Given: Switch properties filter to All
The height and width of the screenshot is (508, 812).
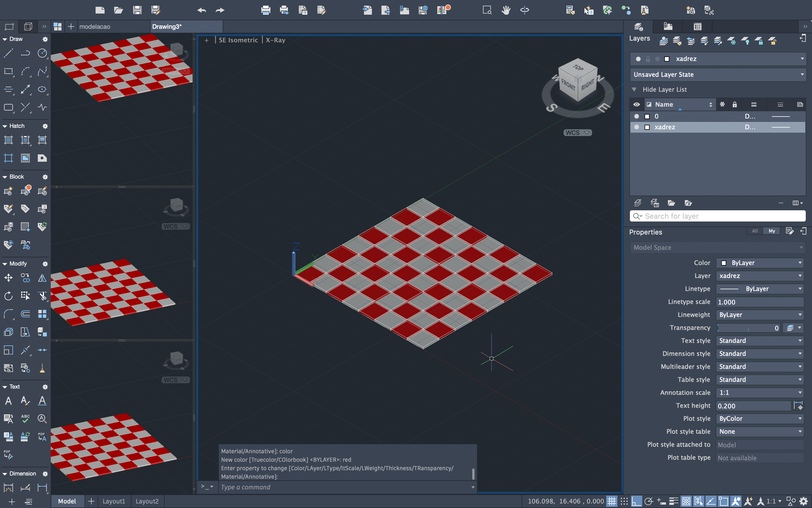Looking at the screenshot, I should point(754,231).
